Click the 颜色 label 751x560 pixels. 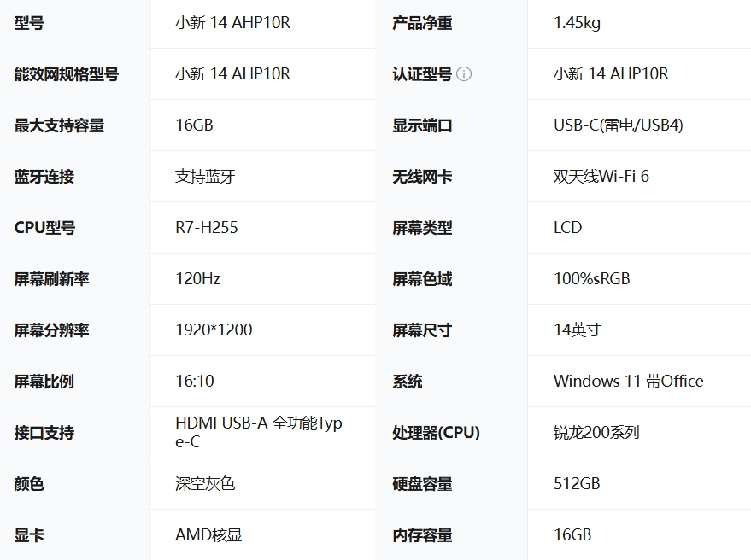pyautogui.click(x=29, y=484)
